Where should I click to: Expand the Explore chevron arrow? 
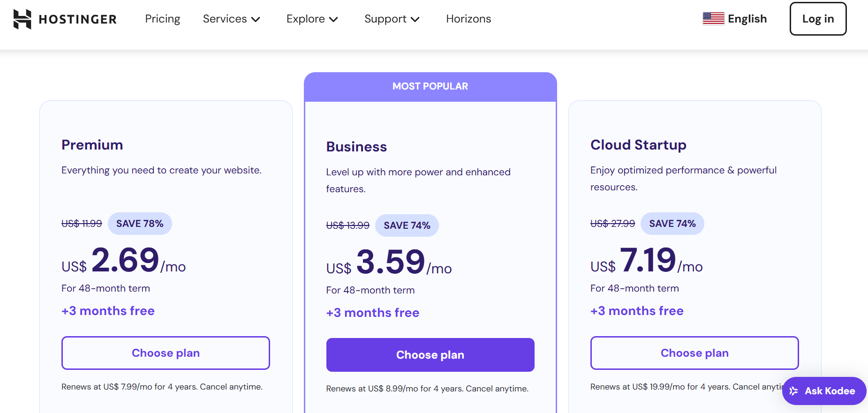click(x=333, y=20)
